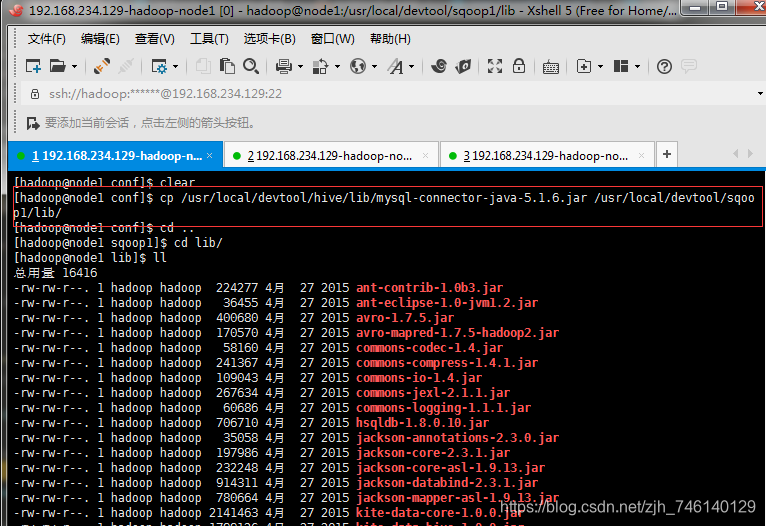Viewport: 766px width, 526px height.
Task: Expand the Layout dropdown arrow
Action: coord(637,66)
